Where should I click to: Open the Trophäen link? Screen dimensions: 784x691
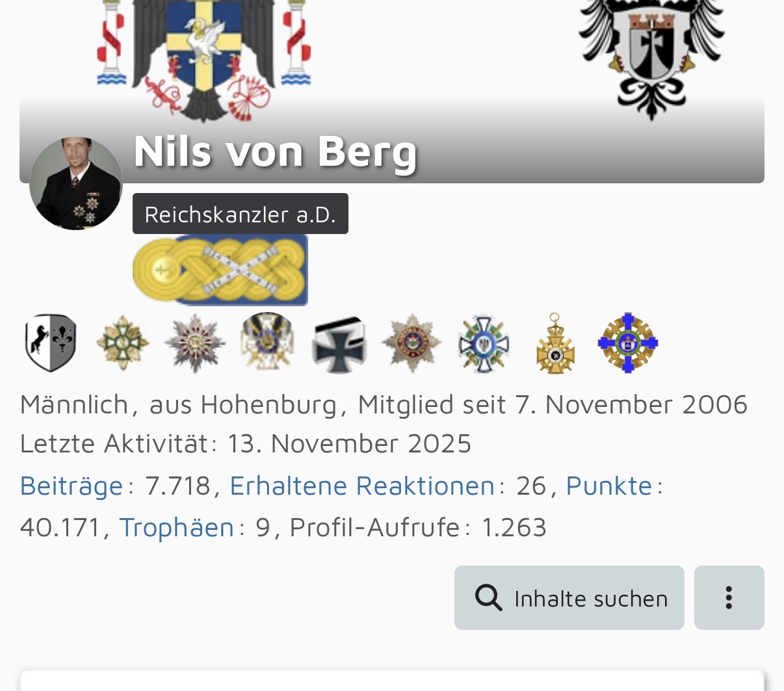(176, 527)
